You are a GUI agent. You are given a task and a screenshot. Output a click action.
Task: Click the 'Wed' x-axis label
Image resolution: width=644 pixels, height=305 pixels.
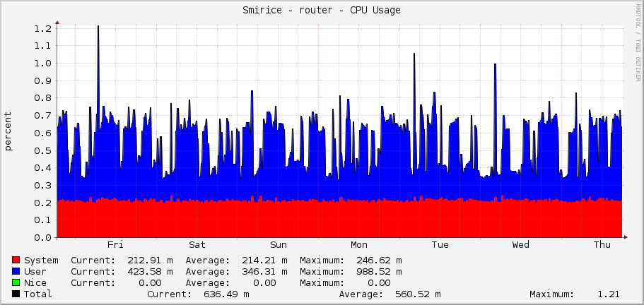(521, 245)
